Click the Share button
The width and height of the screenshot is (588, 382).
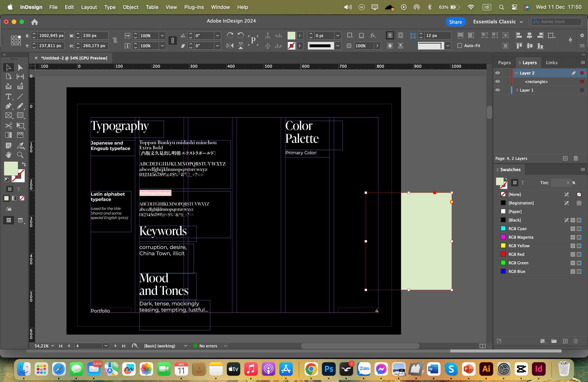(455, 22)
